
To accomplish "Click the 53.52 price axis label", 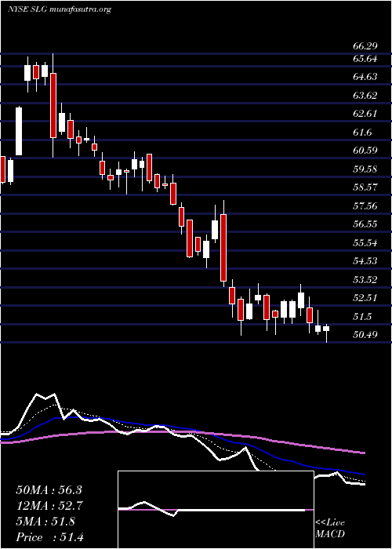I will pos(365,280).
